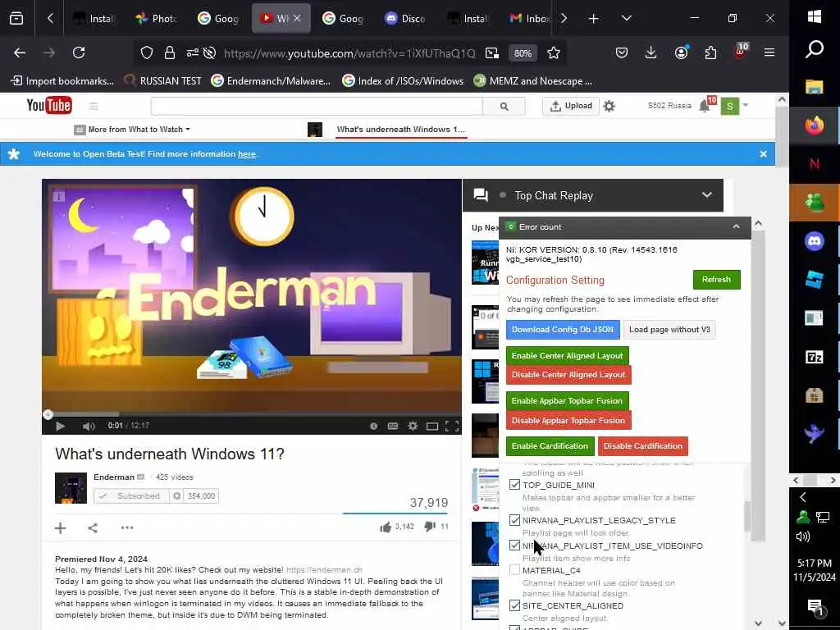Open RUSSIAN TEST bookmark
Image resolution: width=840 pixels, height=630 pixels.
point(162,81)
